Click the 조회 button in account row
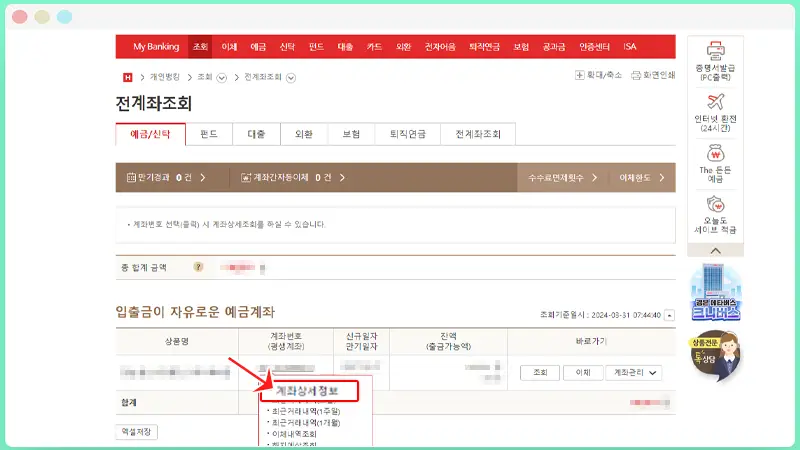This screenshot has height=450, width=800. [x=540, y=373]
